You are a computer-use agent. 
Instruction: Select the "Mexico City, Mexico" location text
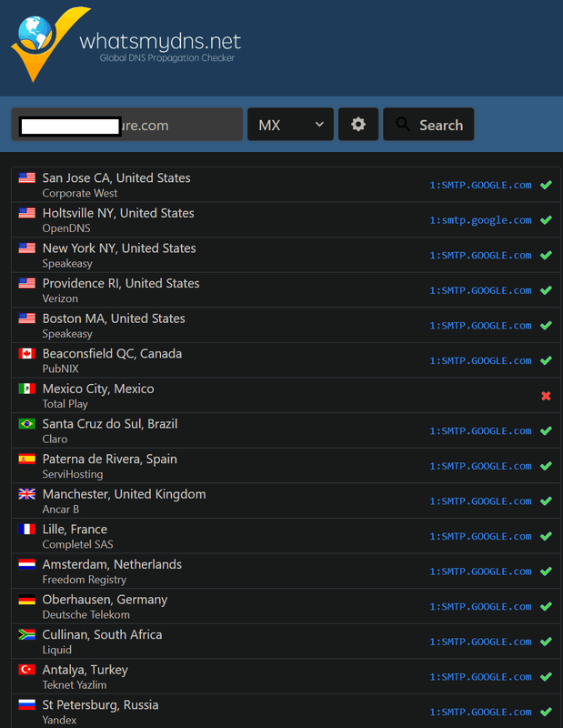pyautogui.click(x=98, y=389)
